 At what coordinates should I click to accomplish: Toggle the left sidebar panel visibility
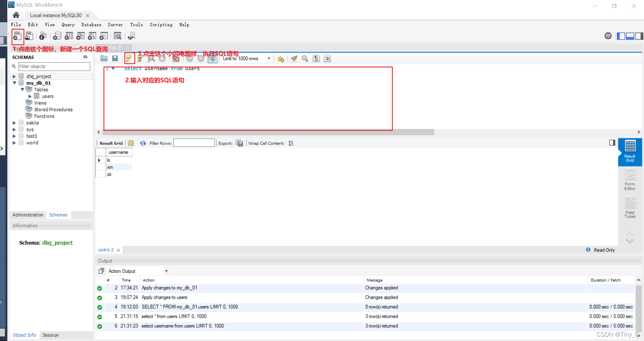(621, 36)
